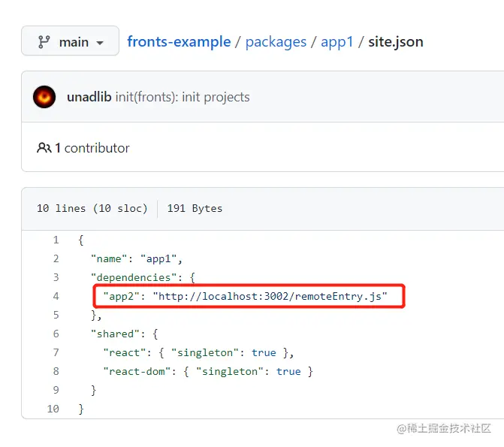Select line number 9
Screen dimensions: 504x447
click(x=56, y=390)
